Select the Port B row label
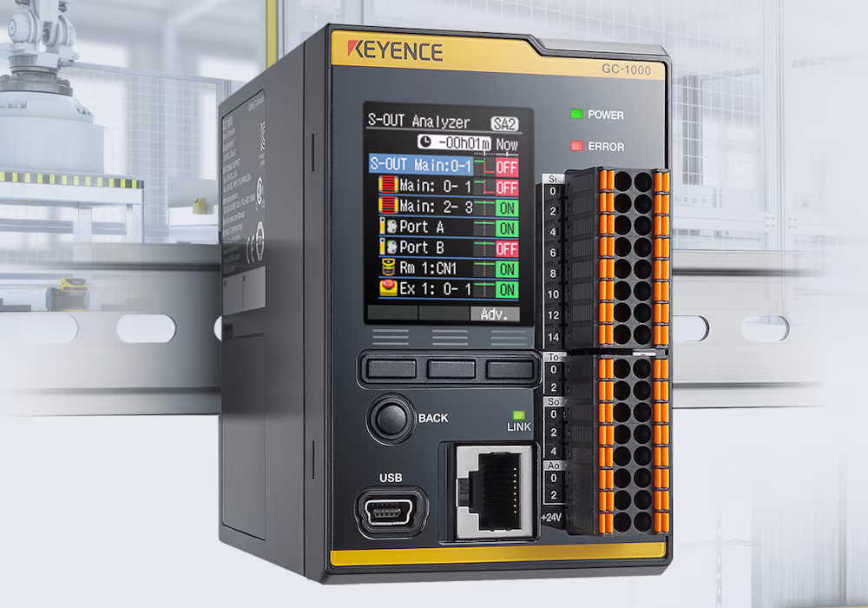Image resolution: width=868 pixels, height=608 pixels. coord(421,247)
